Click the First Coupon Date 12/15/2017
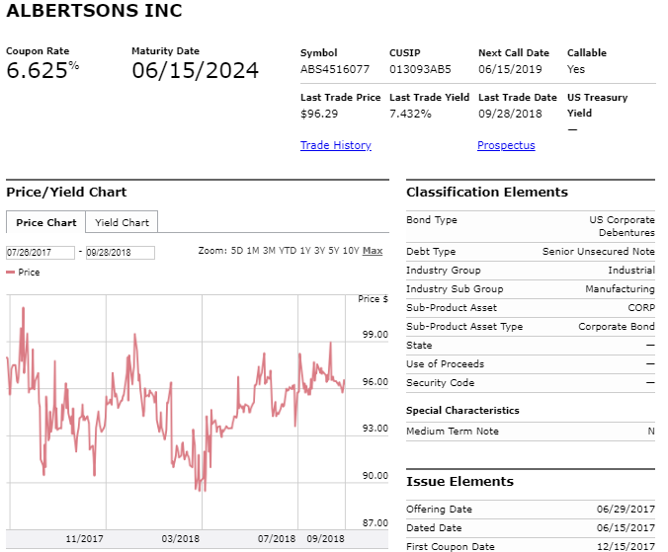Viewport: 668px width, 552px height. point(625,546)
